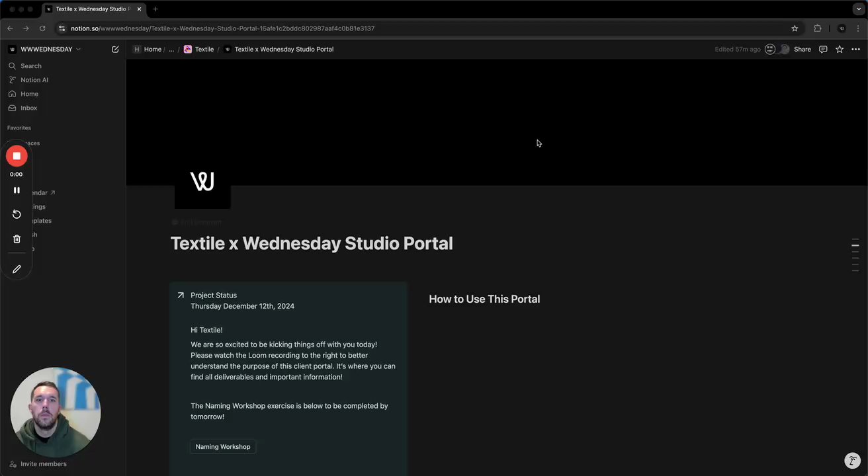
Task: Open the Chrome profile avatar
Action: point(842,28)
